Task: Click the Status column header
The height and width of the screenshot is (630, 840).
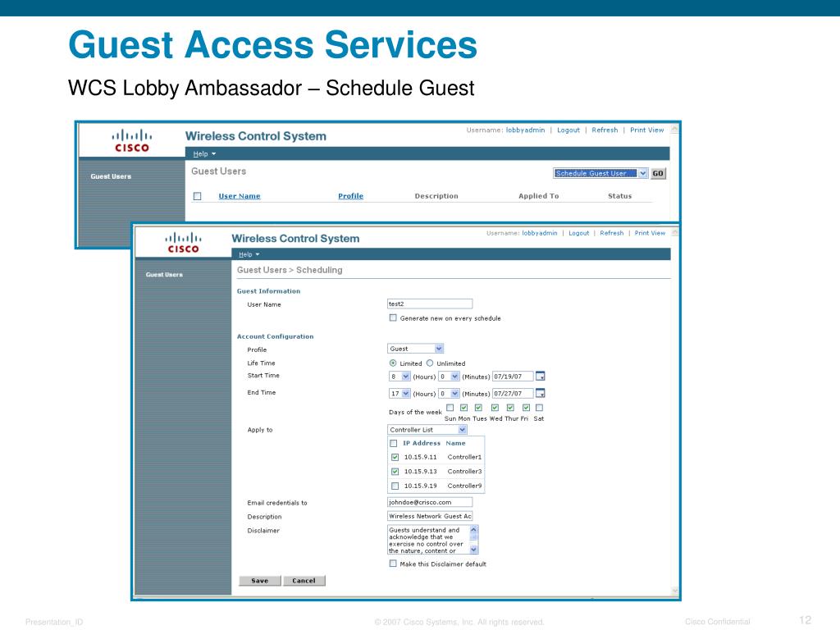Action: pos(620,196)
